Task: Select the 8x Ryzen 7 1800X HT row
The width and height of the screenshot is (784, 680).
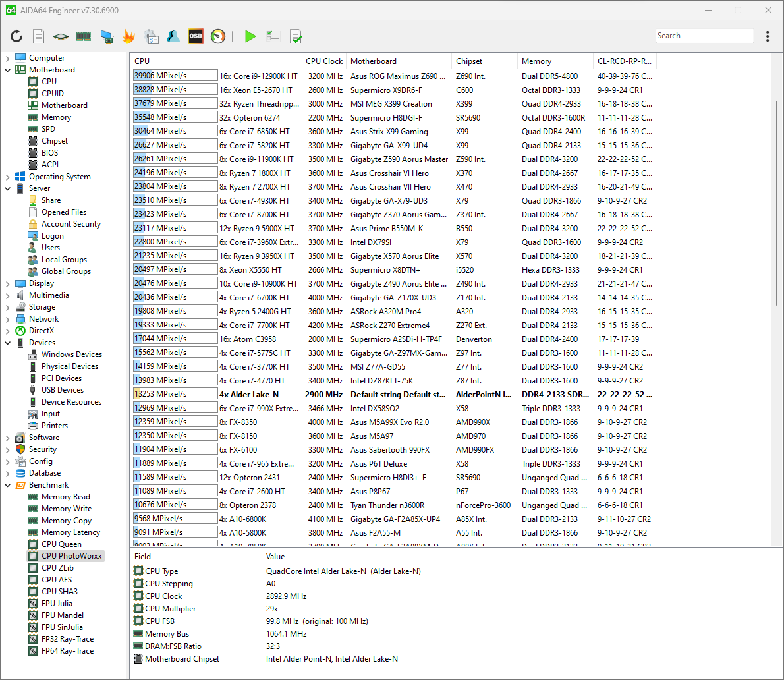Action: coord(393,173)
